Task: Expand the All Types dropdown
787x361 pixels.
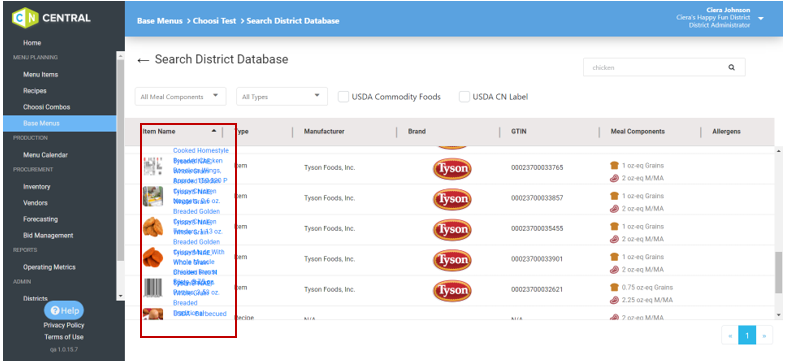Action: pyautogui.click(x=282, y=96)
